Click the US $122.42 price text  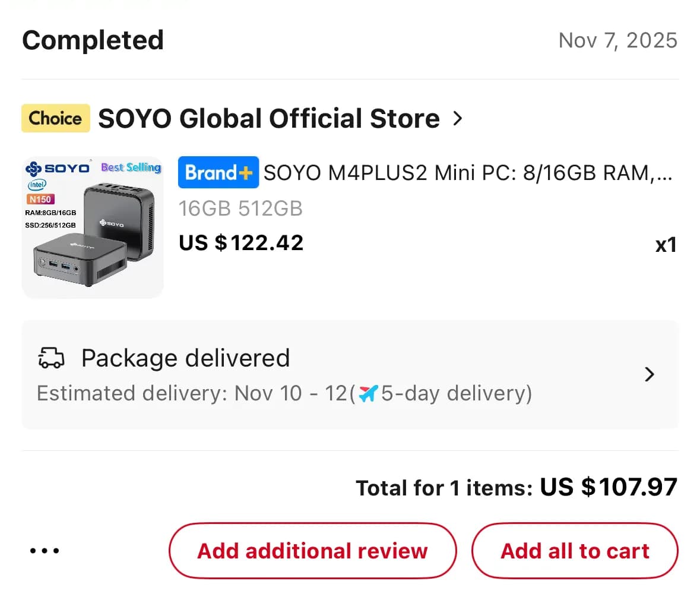(x=240, y=242)
